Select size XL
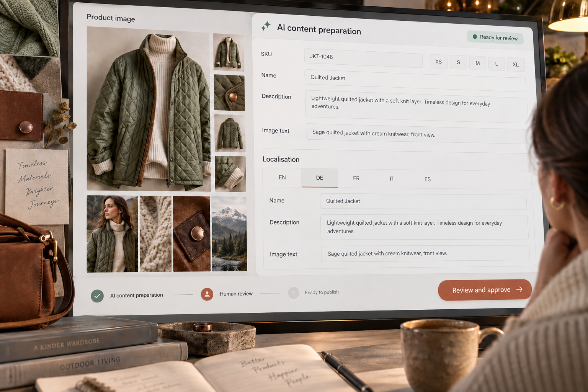The height and width of the screenshot is (392, 588). (x=516, y=65)
